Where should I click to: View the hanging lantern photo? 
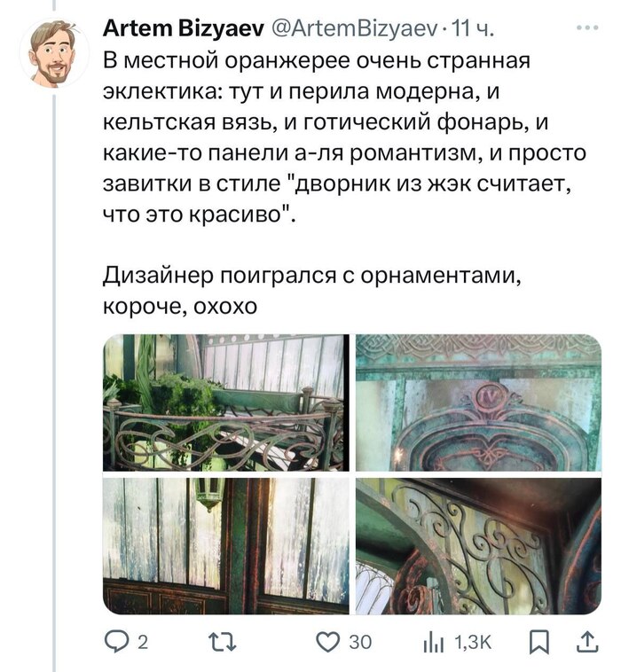226,546
